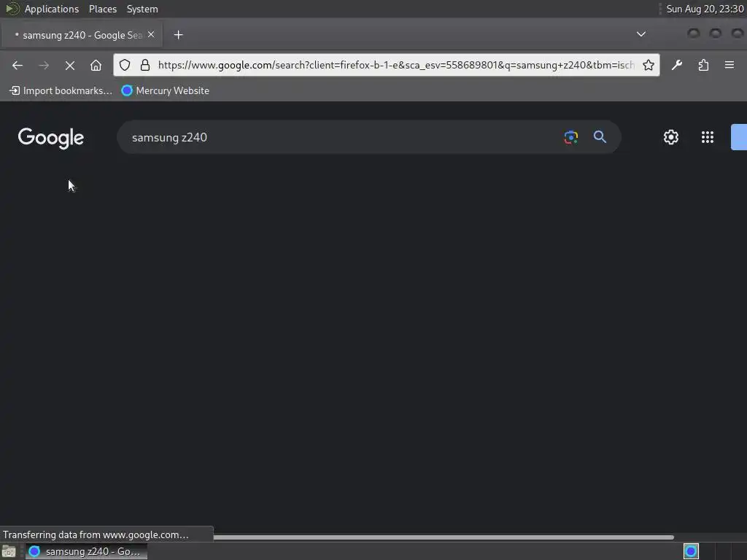Open a new browser tab
Viewport: 747px width, 560px height.
(178, 35)
